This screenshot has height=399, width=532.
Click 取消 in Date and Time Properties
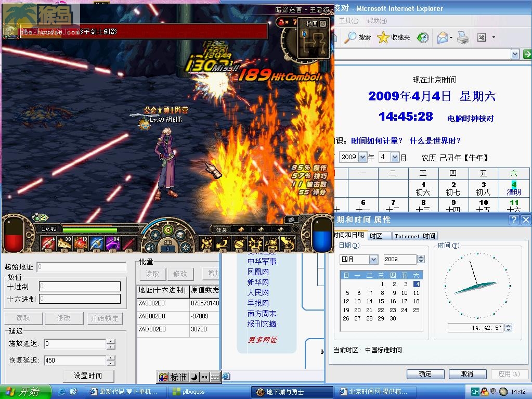coord(467,374)
